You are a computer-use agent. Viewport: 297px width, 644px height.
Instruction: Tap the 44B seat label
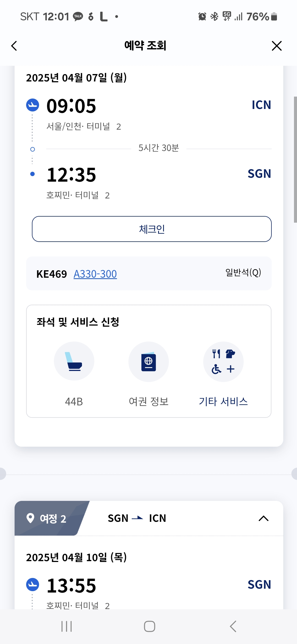[x=74, y=402]
